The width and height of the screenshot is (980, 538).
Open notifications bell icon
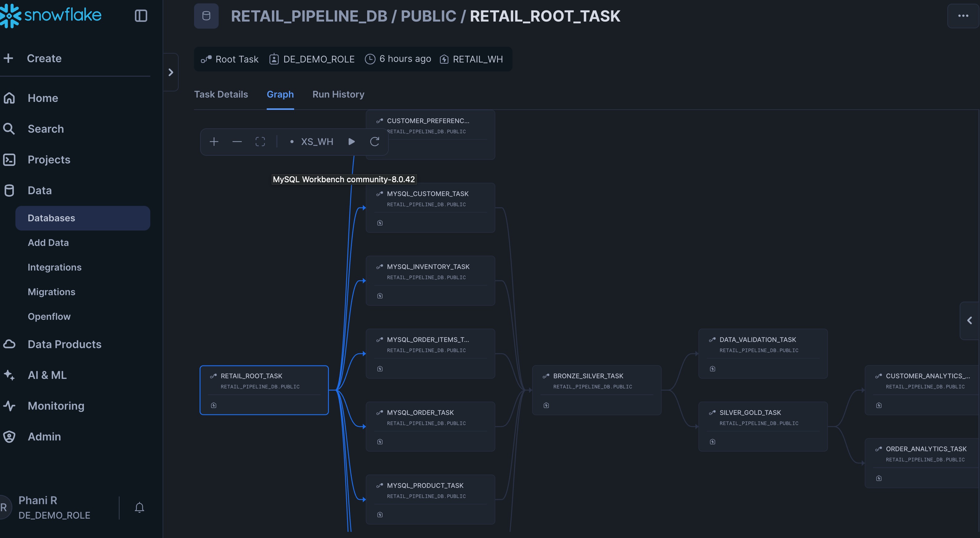[139, 508]
